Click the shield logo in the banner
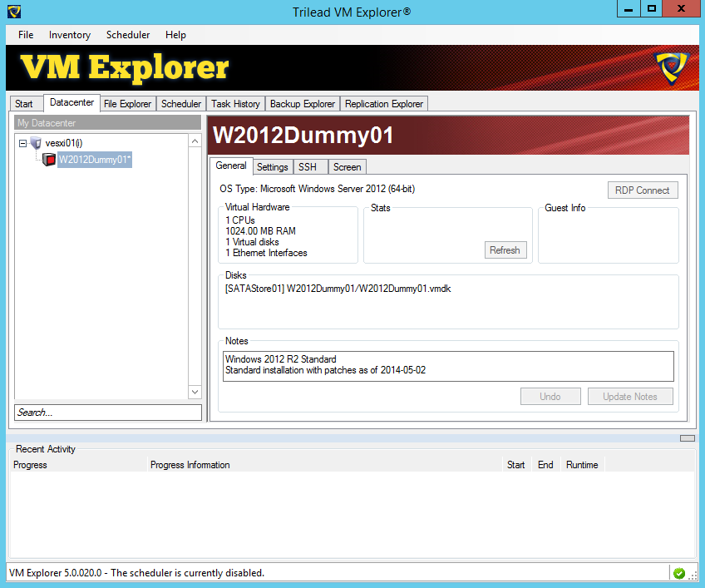The width and height of the screenshot is (705, 588). (x=672, y=68)
